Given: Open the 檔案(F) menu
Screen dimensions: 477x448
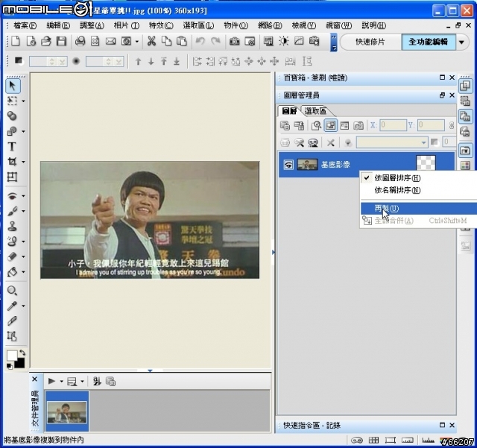Looking at the screenshot, I should (25, 25).
